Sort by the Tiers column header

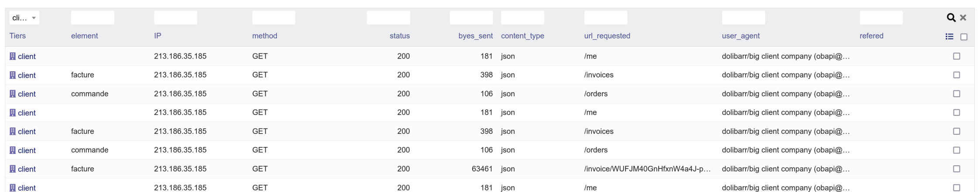pyautogui.click(x=17, y=36)
